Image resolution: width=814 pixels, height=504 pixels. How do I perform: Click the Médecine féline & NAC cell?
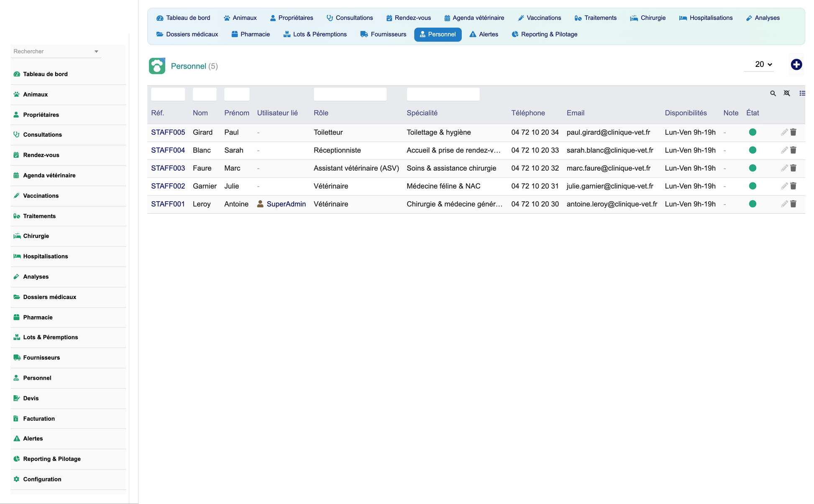[x=443, y=186]
